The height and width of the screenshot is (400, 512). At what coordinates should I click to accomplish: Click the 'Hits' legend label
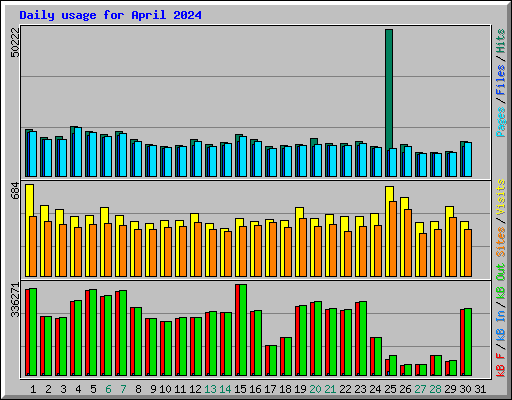[501, 41]
